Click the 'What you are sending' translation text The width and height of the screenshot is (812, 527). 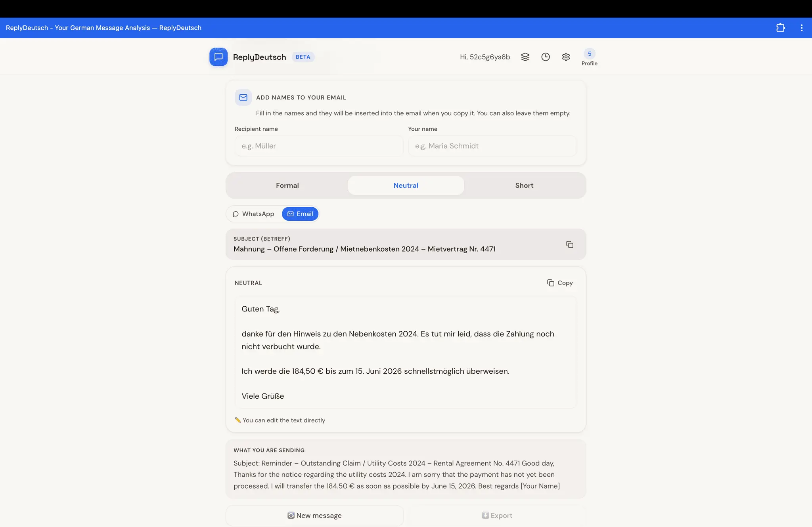coord(396,475)
